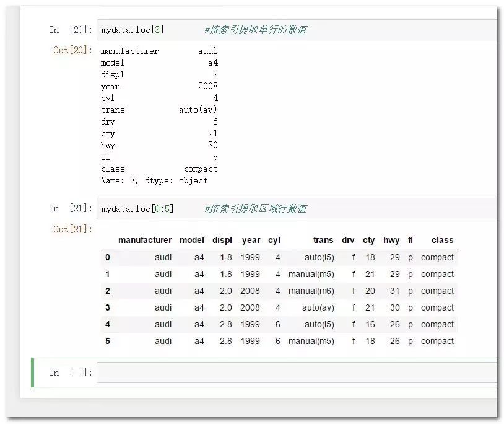
Task: Click the displ column header
Action: click(222, 241)
